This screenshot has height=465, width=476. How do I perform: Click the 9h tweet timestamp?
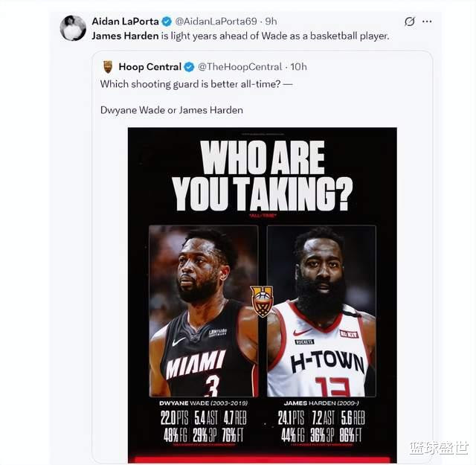click(x=271, y=22)
